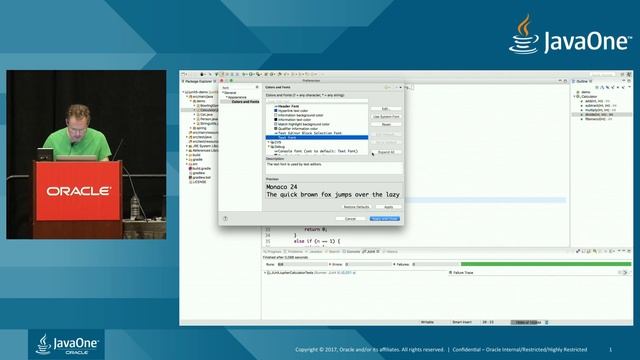The image size is (640, 360).
Task: Click Restore Defaults button
Action: coord(356,207)
